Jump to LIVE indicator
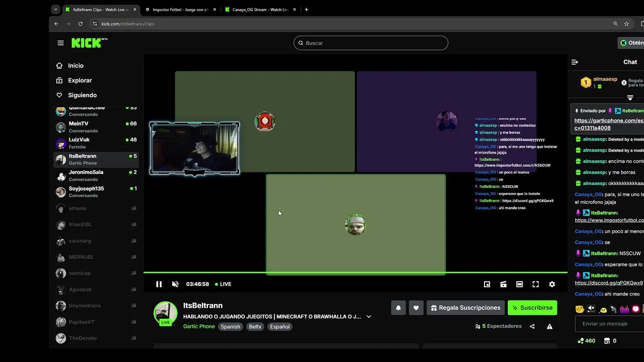 [223, 284]
